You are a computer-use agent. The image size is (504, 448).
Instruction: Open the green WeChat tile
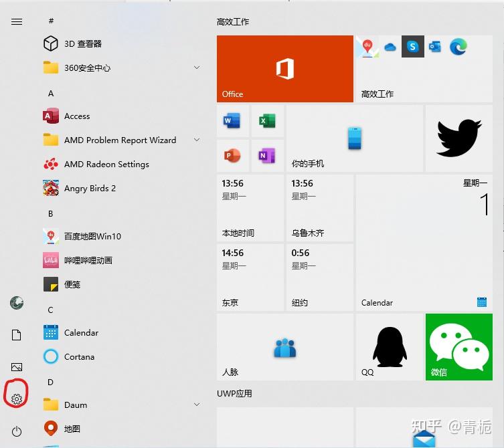pyautogui.click(x=459, y=347)
